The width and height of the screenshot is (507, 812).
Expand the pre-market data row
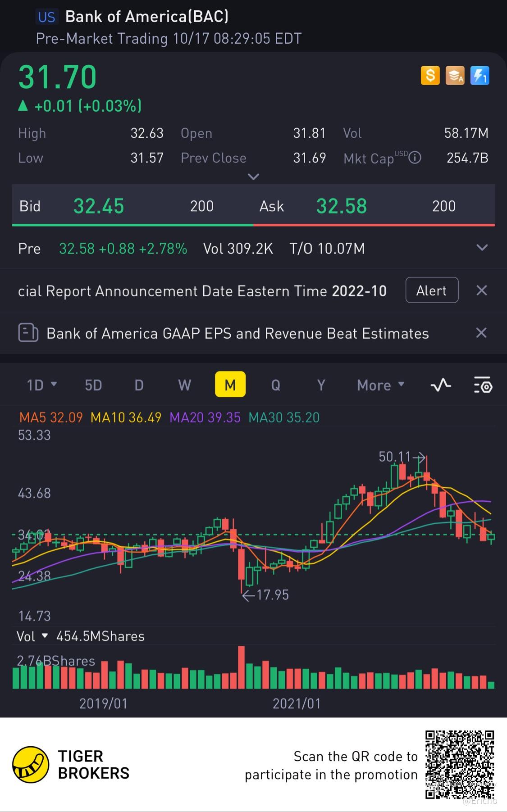tap(482, 248)
